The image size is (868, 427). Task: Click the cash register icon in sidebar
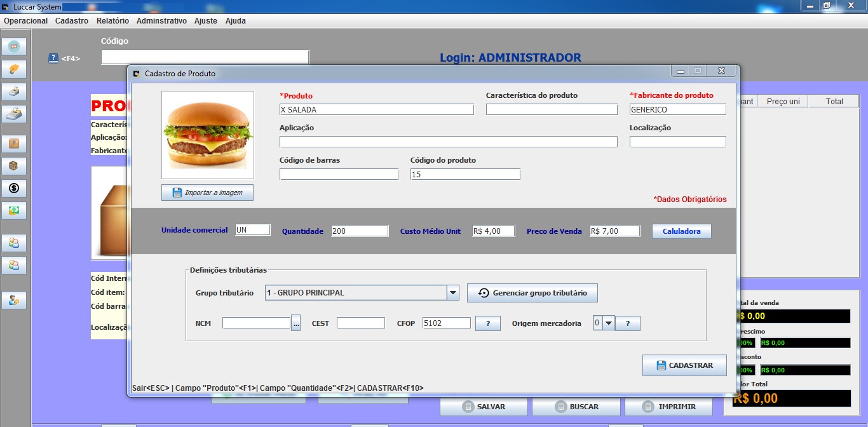14,114
